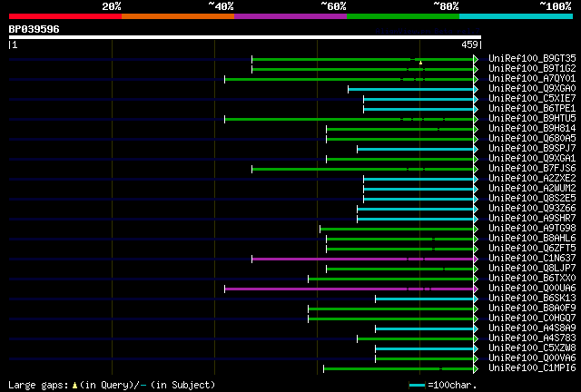Screen dimensions: 581x392
Task: Open subject UniRef100_C0HGQ7
Action: coord(532,318)
